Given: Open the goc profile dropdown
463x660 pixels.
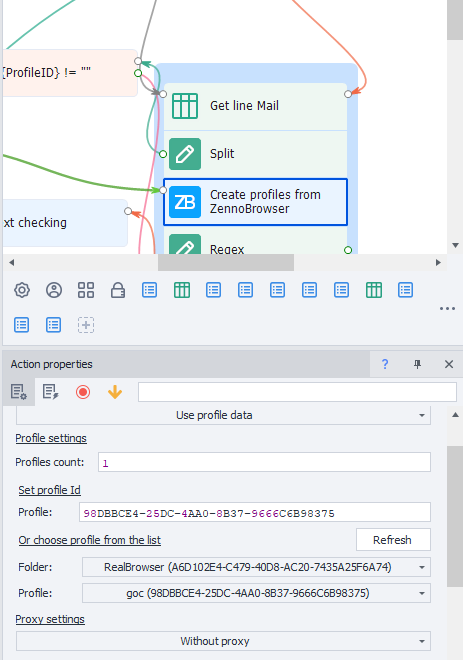Looking at the screenshot, I should tap(256, 593).
